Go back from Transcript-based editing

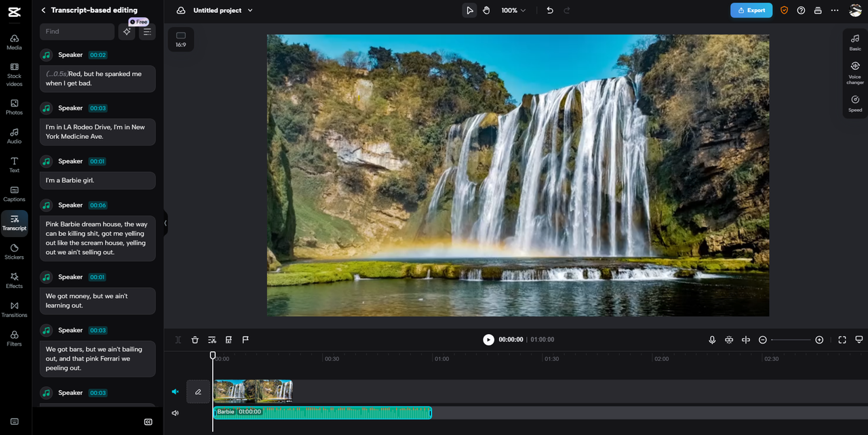pyautogui.click(x=43, y=10)
